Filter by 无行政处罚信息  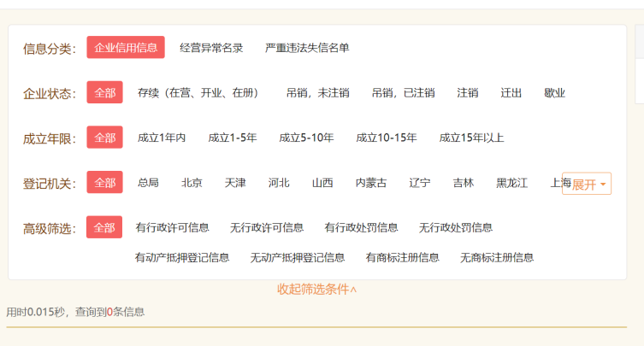point(456,227)
